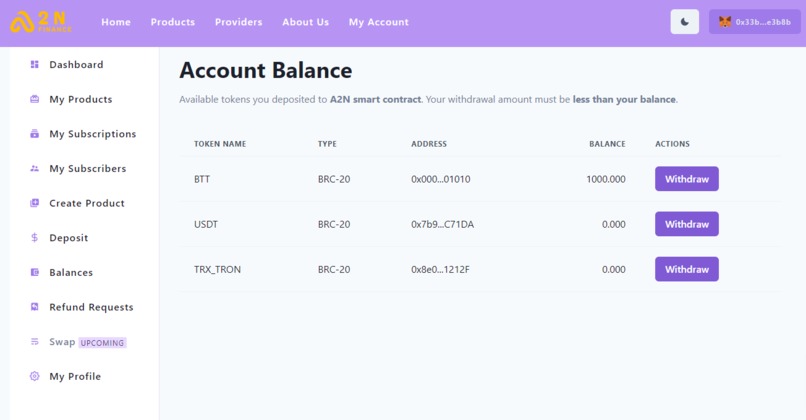Open Dashboard in the sidebar
Image resolution: width=806 pixels, height=420 pixels.
76,64
